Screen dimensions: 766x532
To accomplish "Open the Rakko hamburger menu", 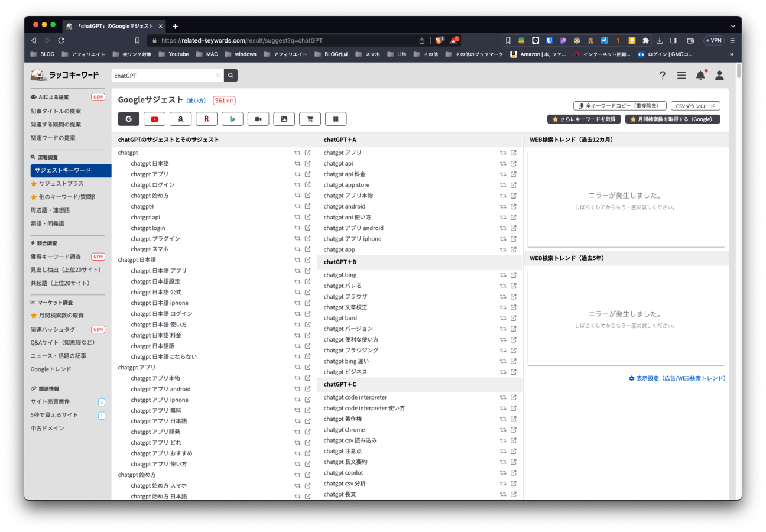I will click(x=681, y=76).
